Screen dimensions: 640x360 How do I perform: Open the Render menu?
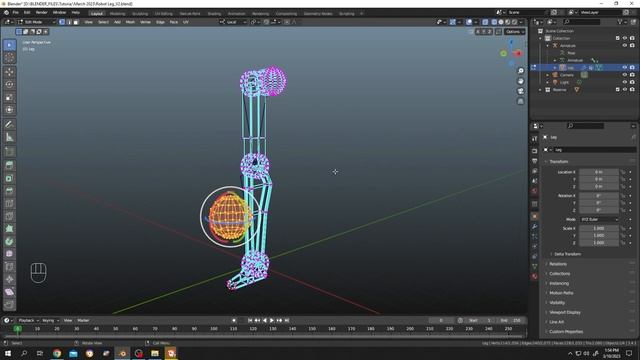tap(42, 13)
